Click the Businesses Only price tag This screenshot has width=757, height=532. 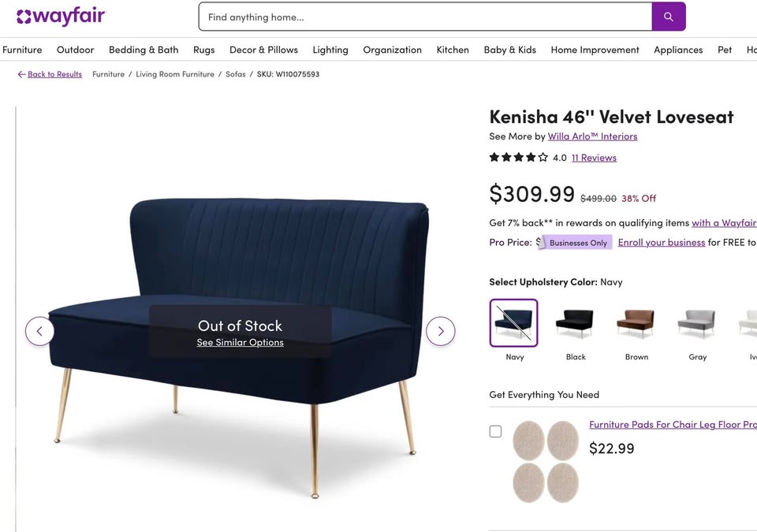point(575,242)
